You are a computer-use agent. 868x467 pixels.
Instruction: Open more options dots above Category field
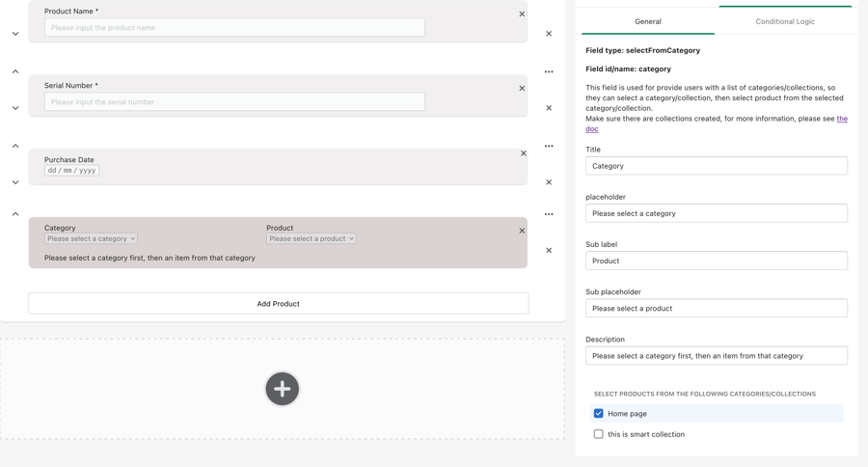click(549, 214)
